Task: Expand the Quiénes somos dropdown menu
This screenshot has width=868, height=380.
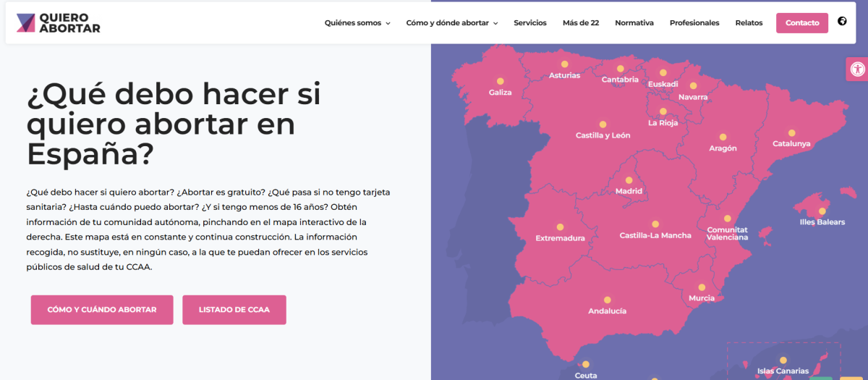Action: click(357, 23)
